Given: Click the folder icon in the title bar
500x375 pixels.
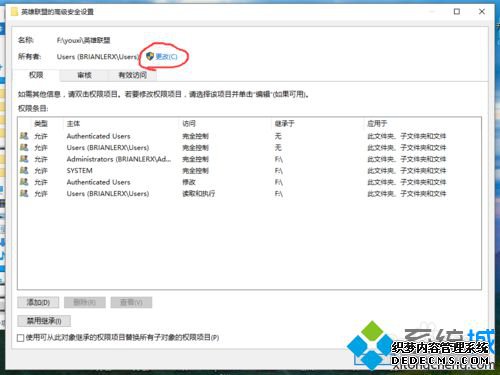Looking at the screenshot, I should coord(15,12).
